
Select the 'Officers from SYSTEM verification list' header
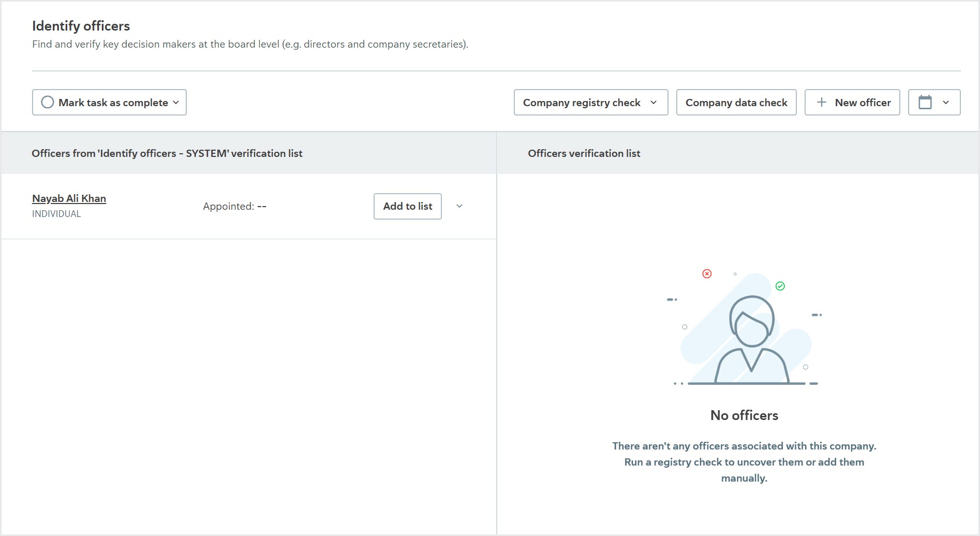(167, 153)
